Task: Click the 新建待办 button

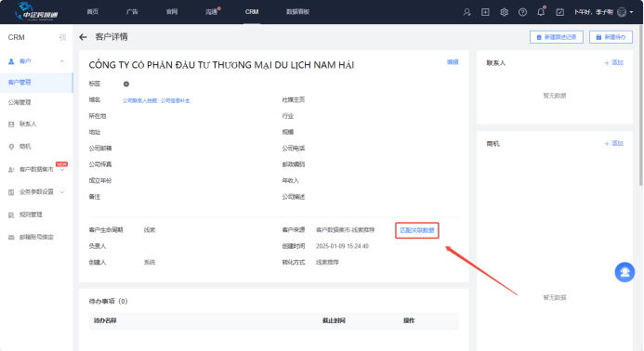Action: click(611, 37)
